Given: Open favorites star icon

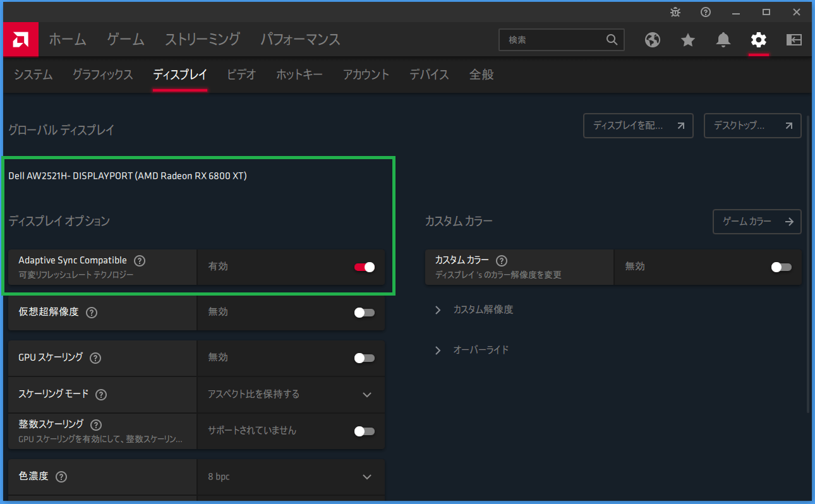Looking at the screenshot, I should [x=688, y=40].
